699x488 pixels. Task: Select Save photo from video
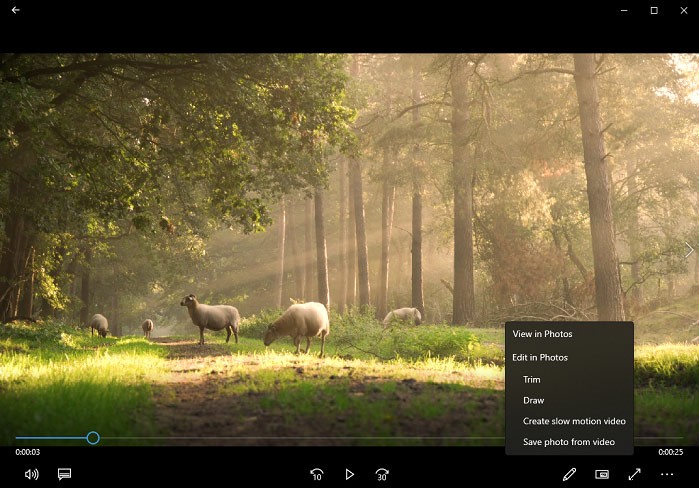(x=568, y=442)
